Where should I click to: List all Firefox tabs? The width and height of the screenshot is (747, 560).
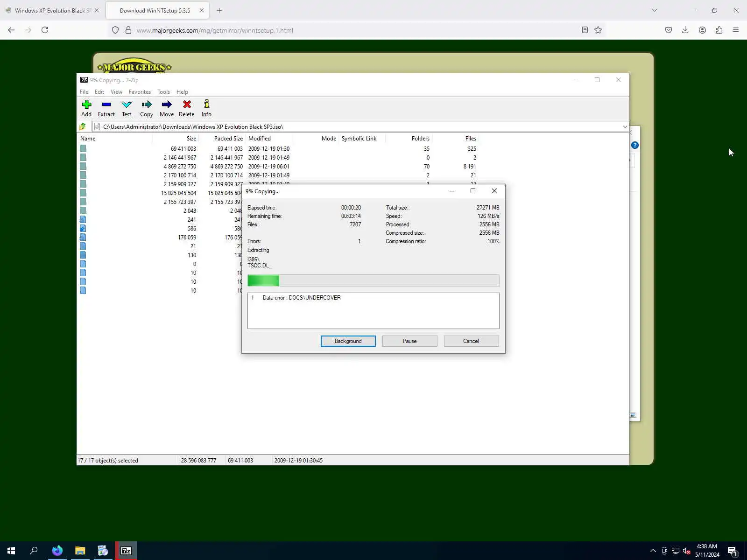(x=655, y=10)
